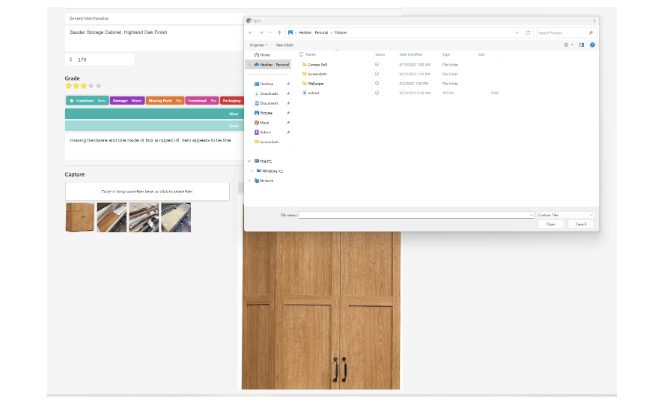Viewport: 664px width, 410px height.
Task: Select the red Packaging tag
Action: 232,101
